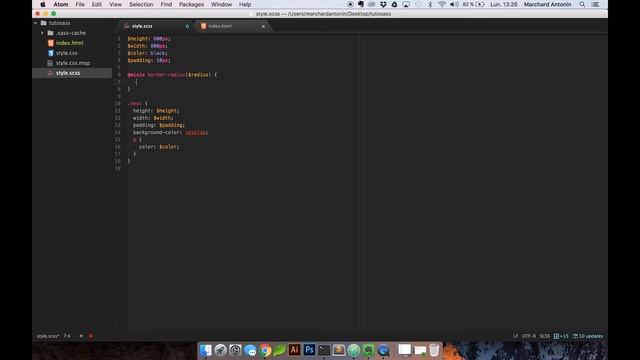Click the +15 git diff indicator
Image resolution: width=640 pixels, height=360 pixels.
pos(561,336)
